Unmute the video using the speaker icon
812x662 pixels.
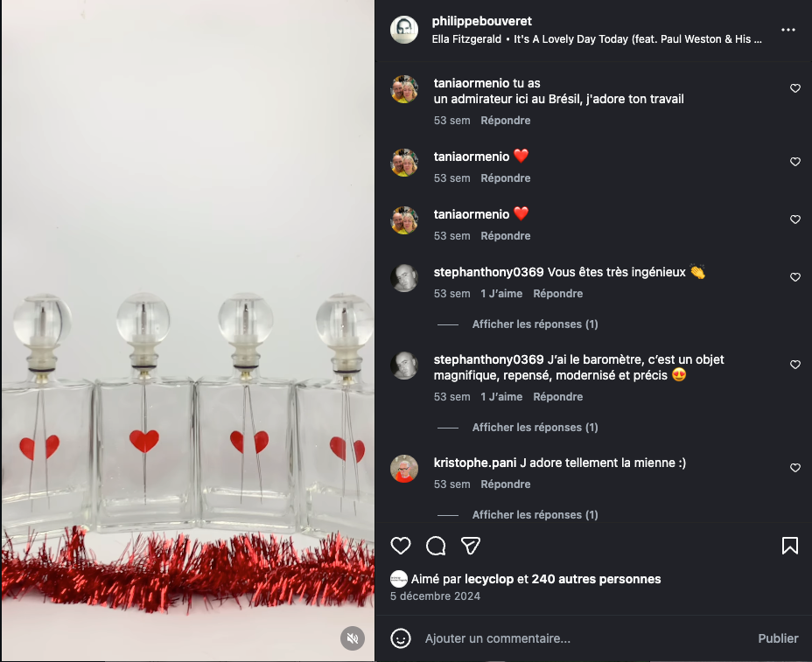pos(353,638)
